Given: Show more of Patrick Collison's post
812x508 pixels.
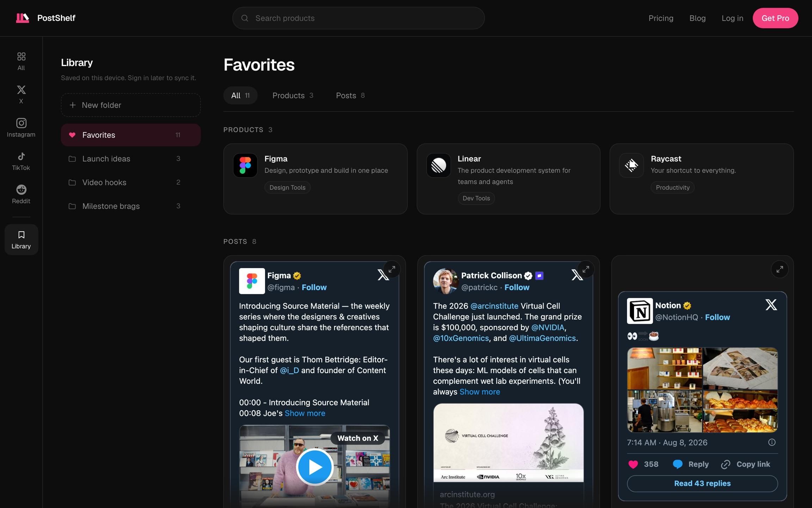Looking at the screenshot, I should [480, 392].
